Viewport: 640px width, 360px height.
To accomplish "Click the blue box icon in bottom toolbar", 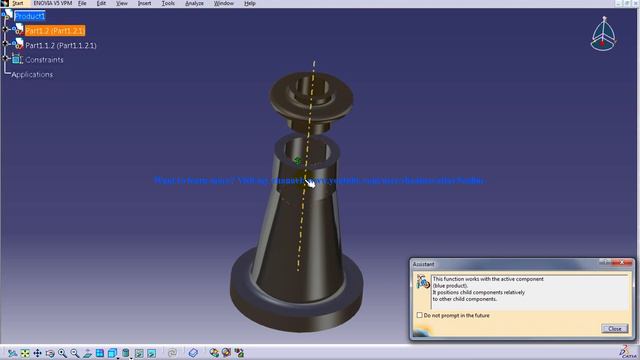I will click(193, 353).
